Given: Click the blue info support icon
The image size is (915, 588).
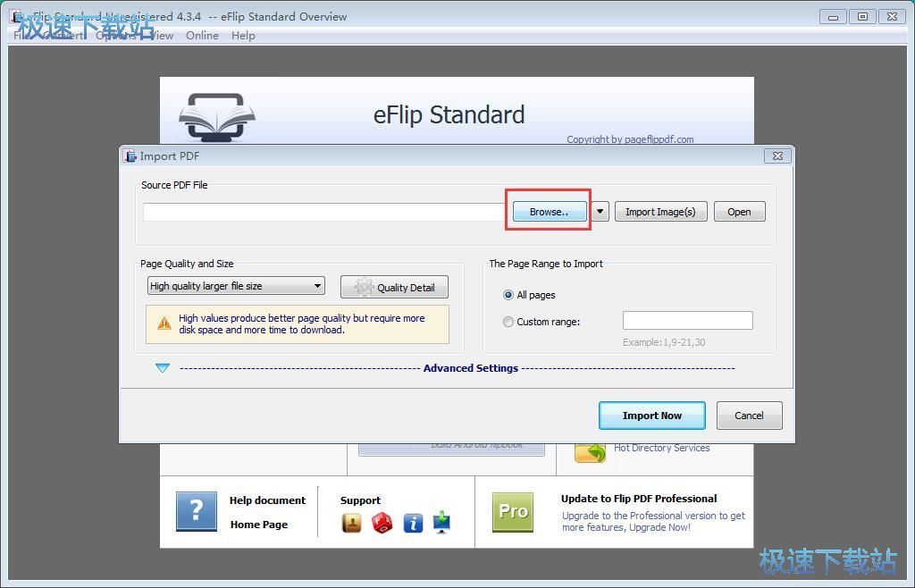Looking at the screenshot, I should (x=413, y=524).
